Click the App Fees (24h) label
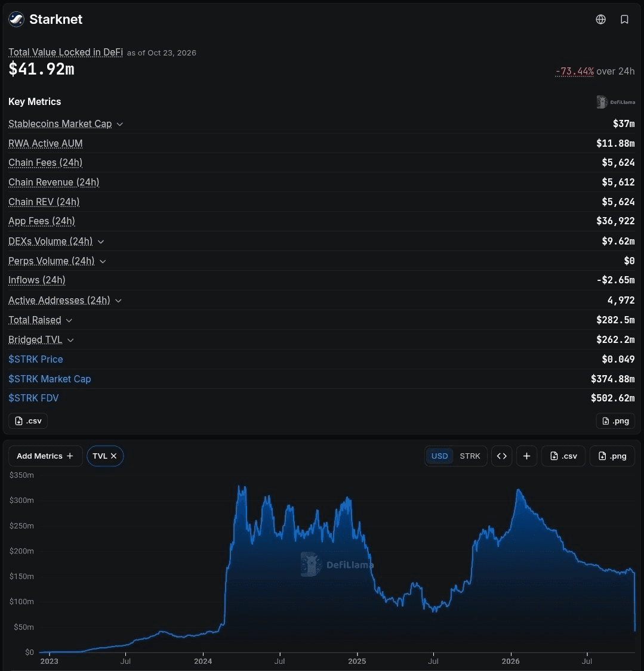644x671 pixels. (42, 222)
